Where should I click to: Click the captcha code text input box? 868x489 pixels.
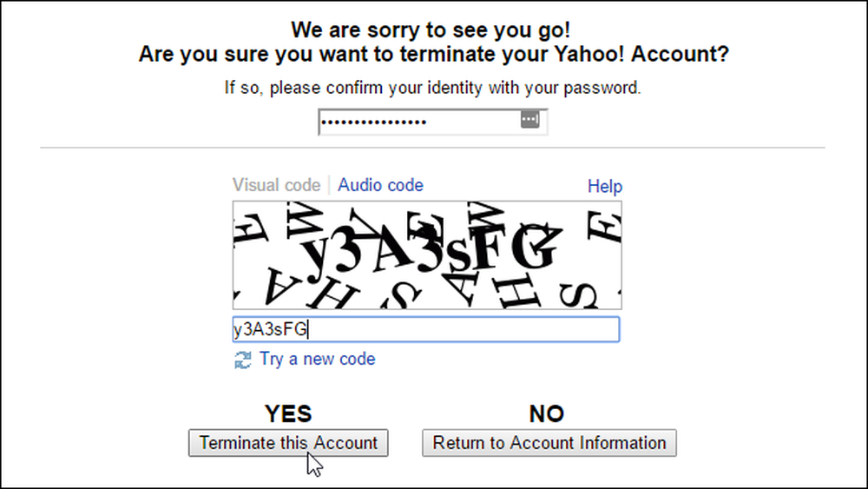pyautogui.click(x=426, y=329)
